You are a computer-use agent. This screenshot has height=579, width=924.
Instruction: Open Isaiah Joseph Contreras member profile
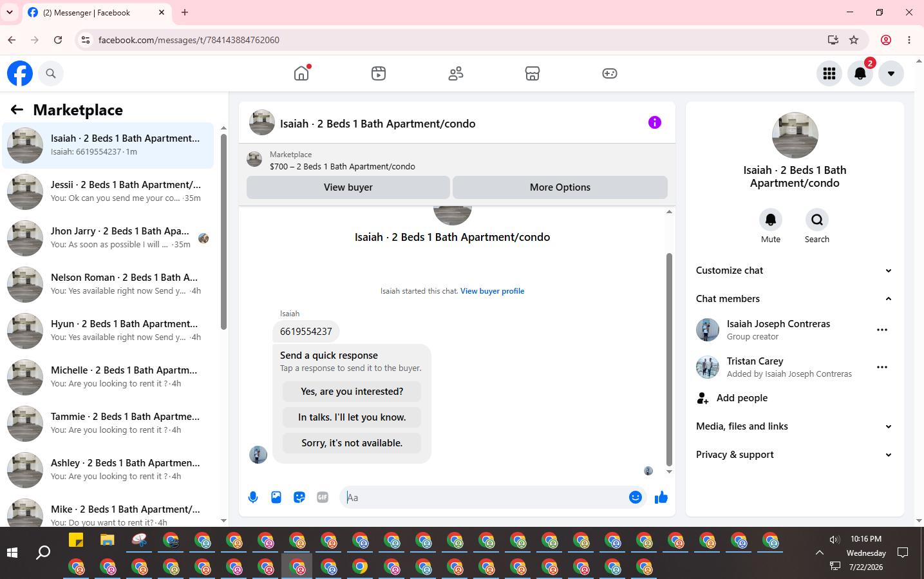click(778, 324)
